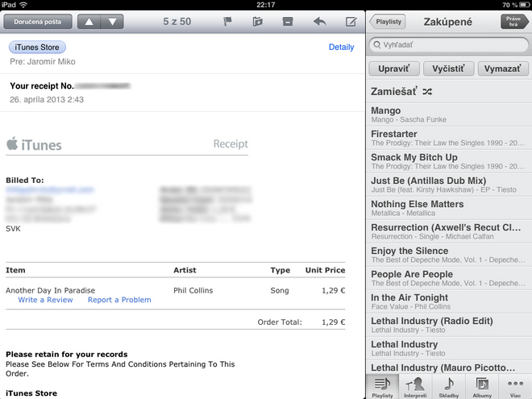Play the song Mango
The height and width of the screenshot is (399, 532).
(x=448, y=114)
